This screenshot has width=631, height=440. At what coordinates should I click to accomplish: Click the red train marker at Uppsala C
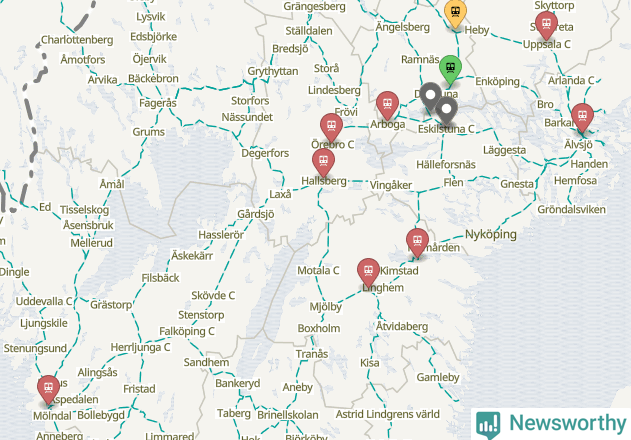click(546, 24)
